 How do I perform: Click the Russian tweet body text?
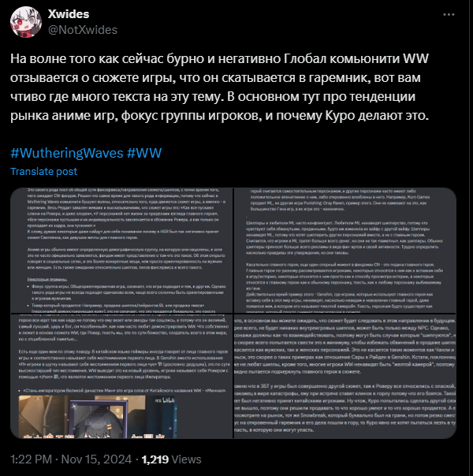click(219, 87)
